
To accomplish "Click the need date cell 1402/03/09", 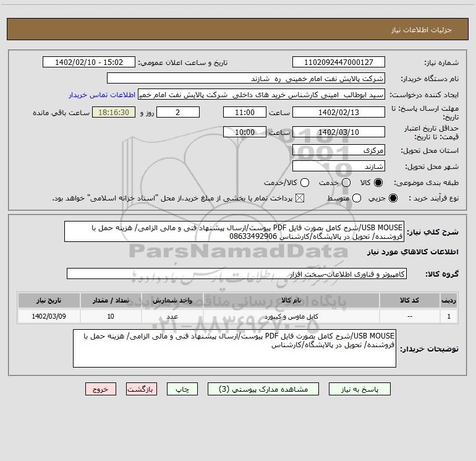I will (49, 316).
